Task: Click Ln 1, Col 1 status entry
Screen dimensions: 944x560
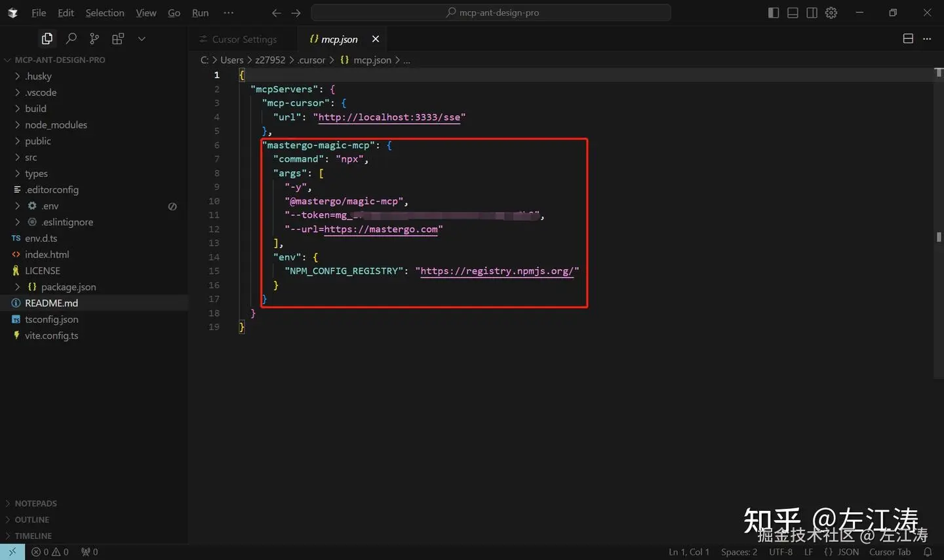Action: coord(689,552)
